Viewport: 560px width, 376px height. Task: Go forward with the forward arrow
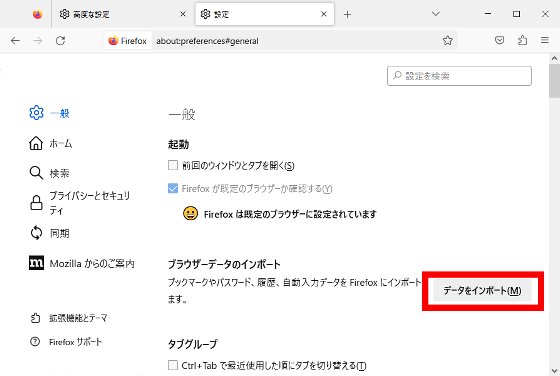[38, 41]
